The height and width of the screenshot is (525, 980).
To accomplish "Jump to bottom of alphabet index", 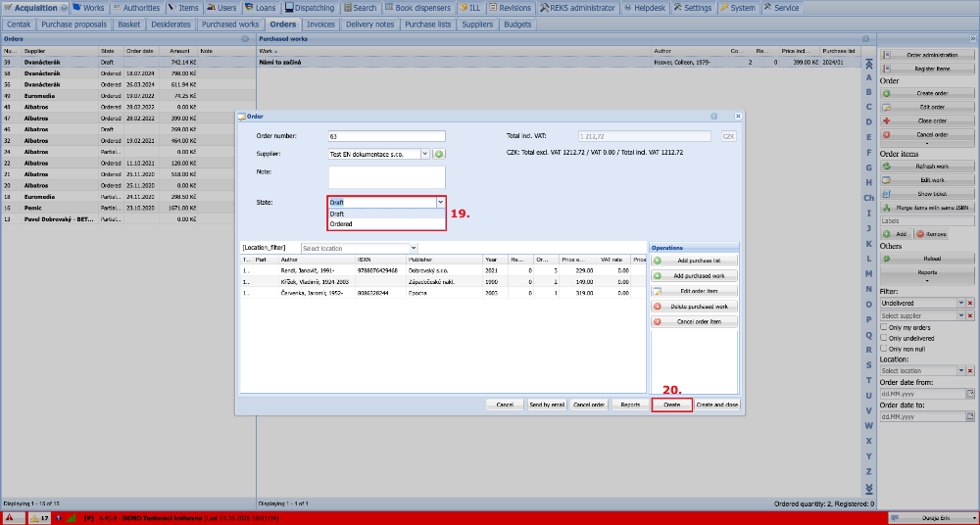I will pyautogui.click(x=868, y=488).
